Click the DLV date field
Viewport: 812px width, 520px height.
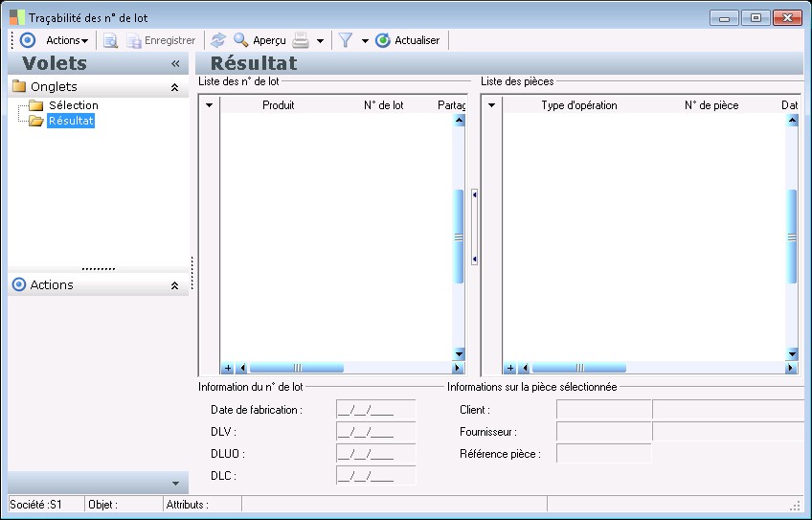(376, 432)
